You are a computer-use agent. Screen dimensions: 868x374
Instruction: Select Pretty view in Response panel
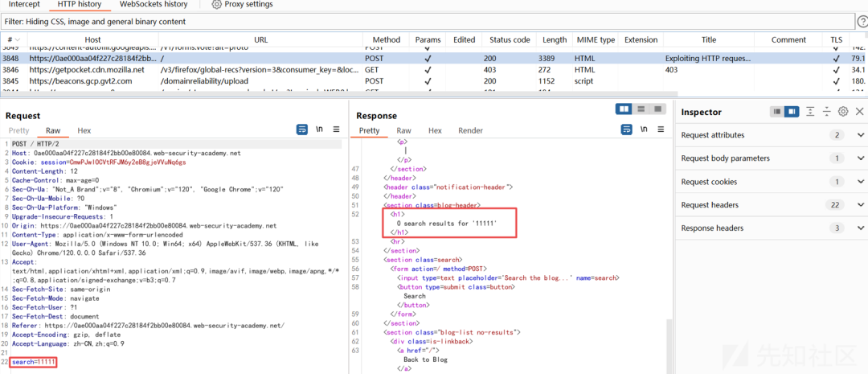click(369, 131)
